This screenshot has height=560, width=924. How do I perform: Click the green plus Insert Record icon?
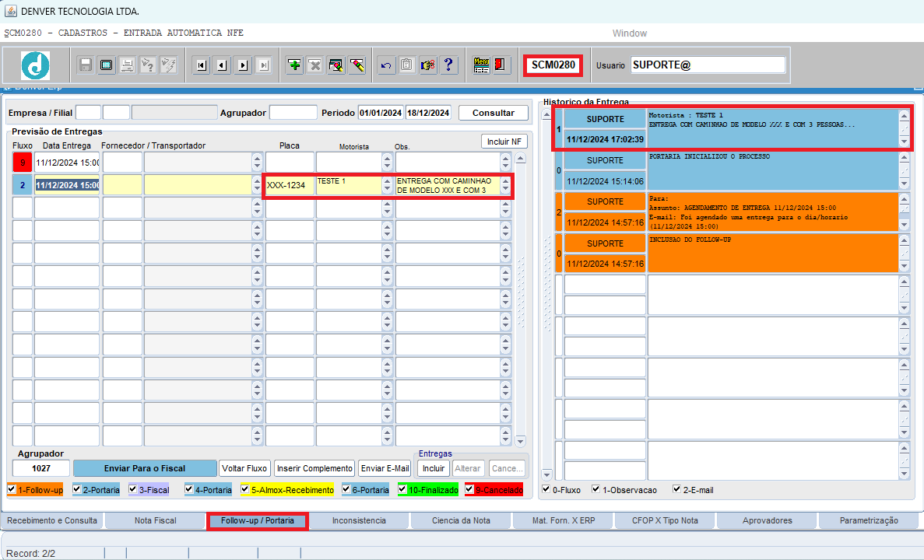[294, 65]
